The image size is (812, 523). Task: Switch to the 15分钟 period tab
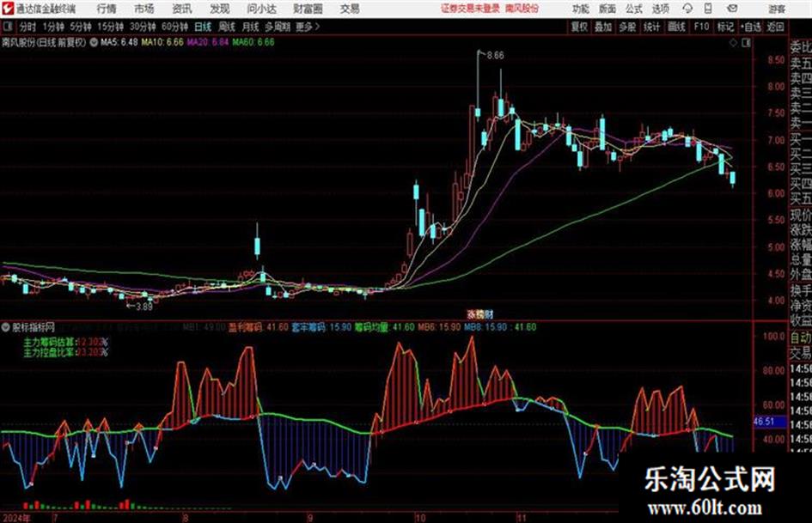[110, 27]
